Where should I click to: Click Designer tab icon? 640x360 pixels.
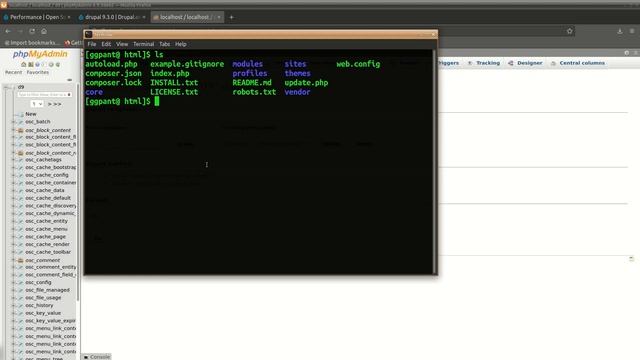pyautogui.click(x=511, y=63)
